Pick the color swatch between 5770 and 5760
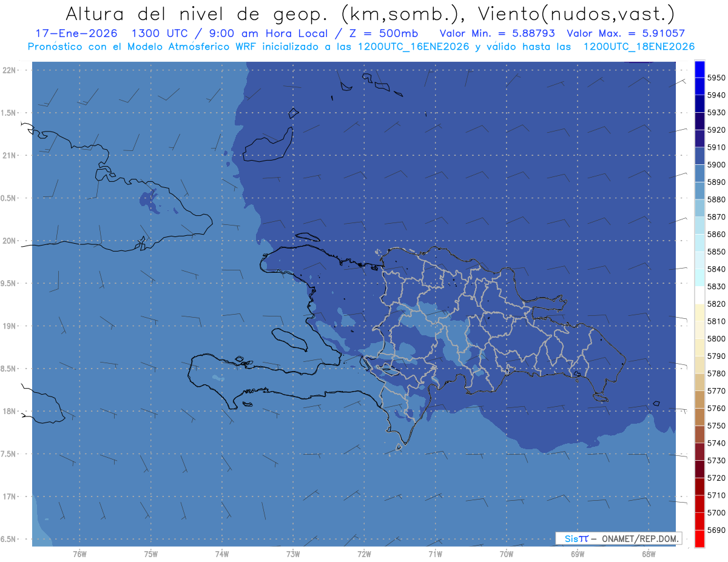728x562 pixels. (x=699, y=400)
